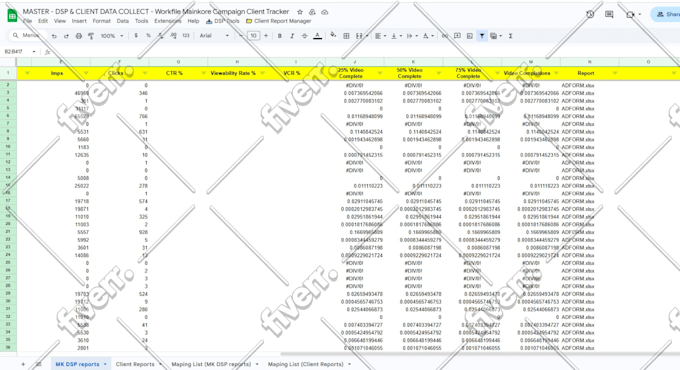Click the horizontal scrollbar at bottom
680x370 pixels.
[x=480, y=354]
